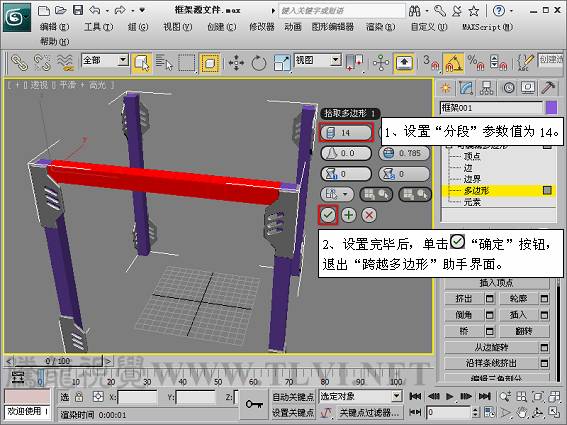Open the 选定对象 key filter dropdown

(x=360, y=396)
